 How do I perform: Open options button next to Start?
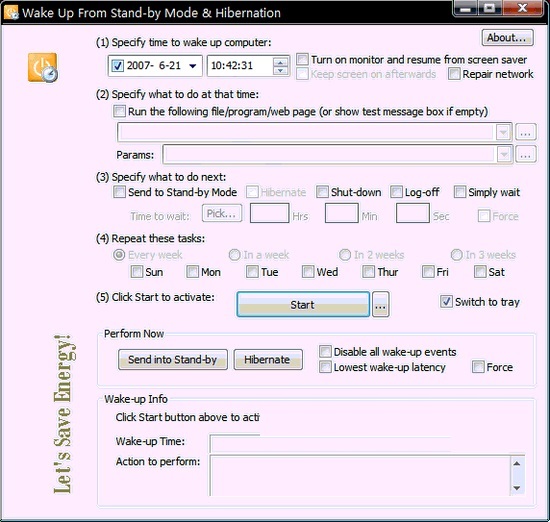coord(380,304)
